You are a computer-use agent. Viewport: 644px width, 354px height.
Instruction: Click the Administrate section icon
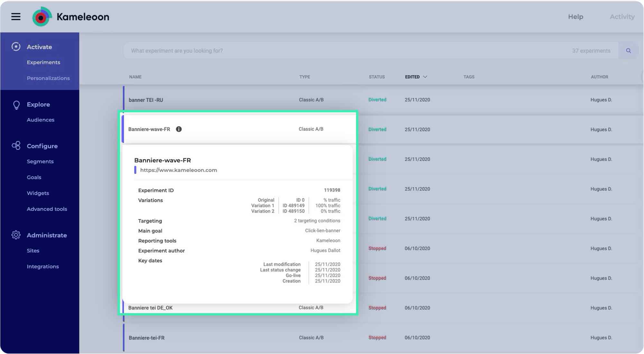coord(15,236)
